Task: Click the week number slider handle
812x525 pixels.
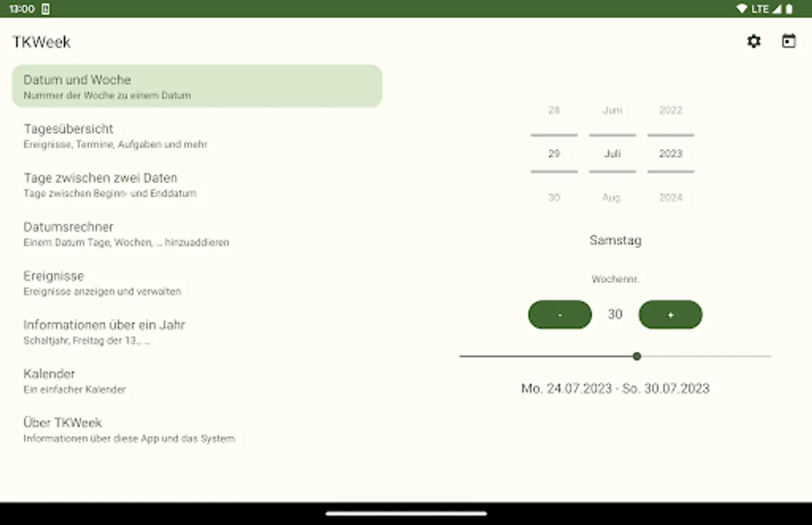Action: pos(637,356)
